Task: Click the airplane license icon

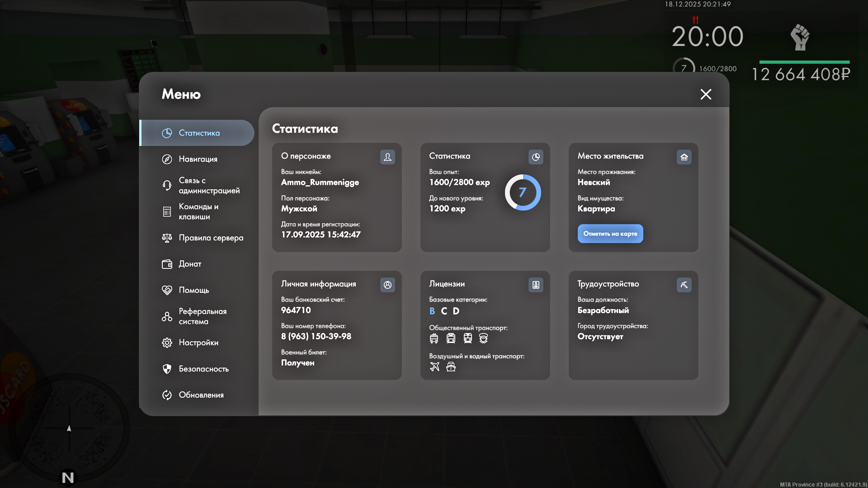Action: point(434,366)
